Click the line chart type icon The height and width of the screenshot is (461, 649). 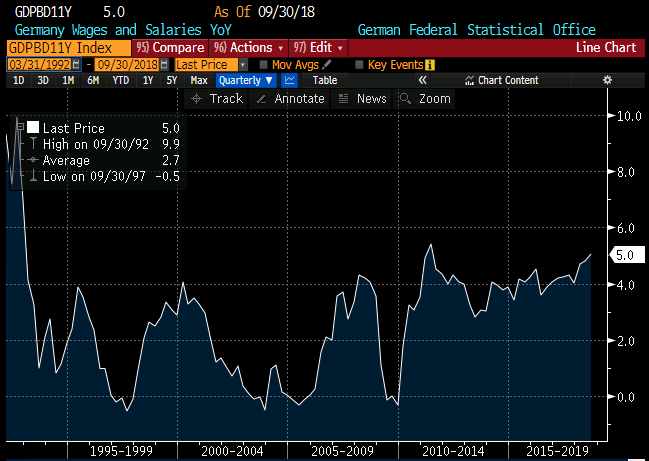291,80
